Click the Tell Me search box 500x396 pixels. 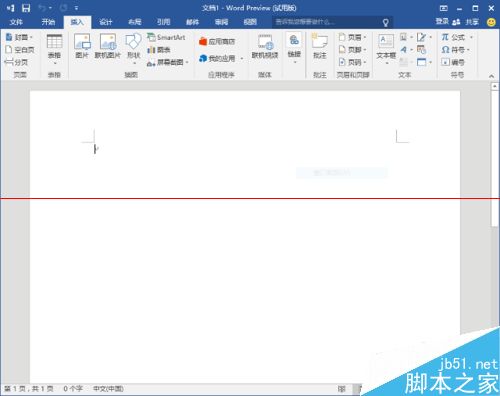click(x=332, y=22)
